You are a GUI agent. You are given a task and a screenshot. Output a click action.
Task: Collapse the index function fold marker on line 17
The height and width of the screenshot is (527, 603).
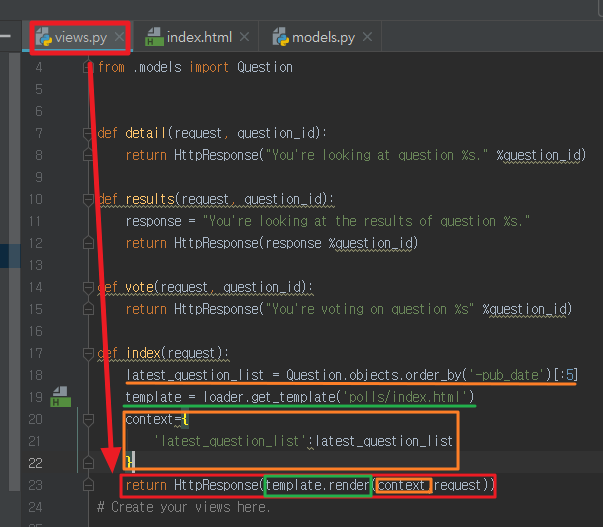(88, 353)
